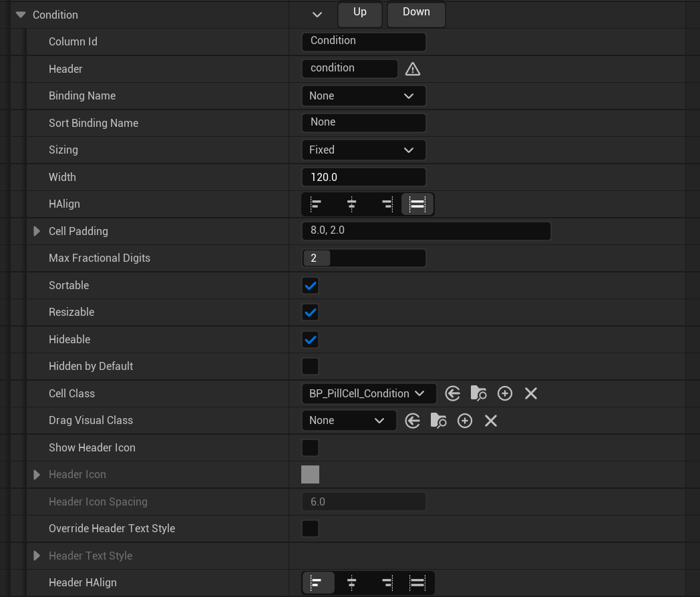Open the Drag Visual Class dropdown
Image resolution: width=700 pixels, height=597 pixels.
pos(349,421)
